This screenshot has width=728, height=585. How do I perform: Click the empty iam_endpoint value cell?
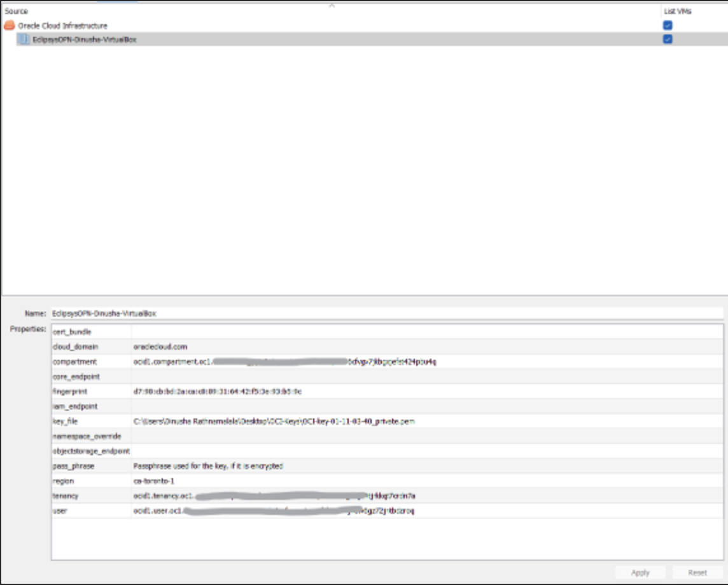427,406
